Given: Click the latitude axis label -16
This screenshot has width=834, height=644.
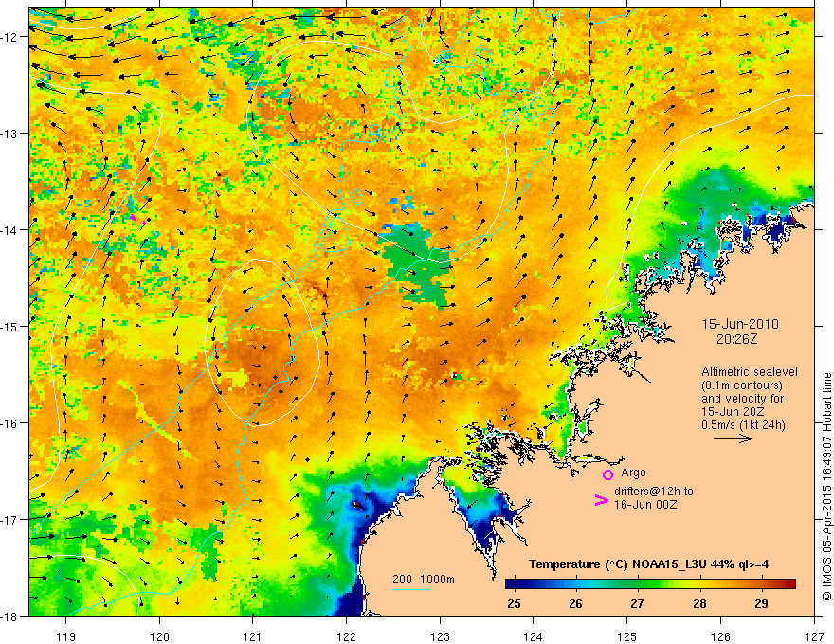Looking at the screenshot, I should [10, 423].
